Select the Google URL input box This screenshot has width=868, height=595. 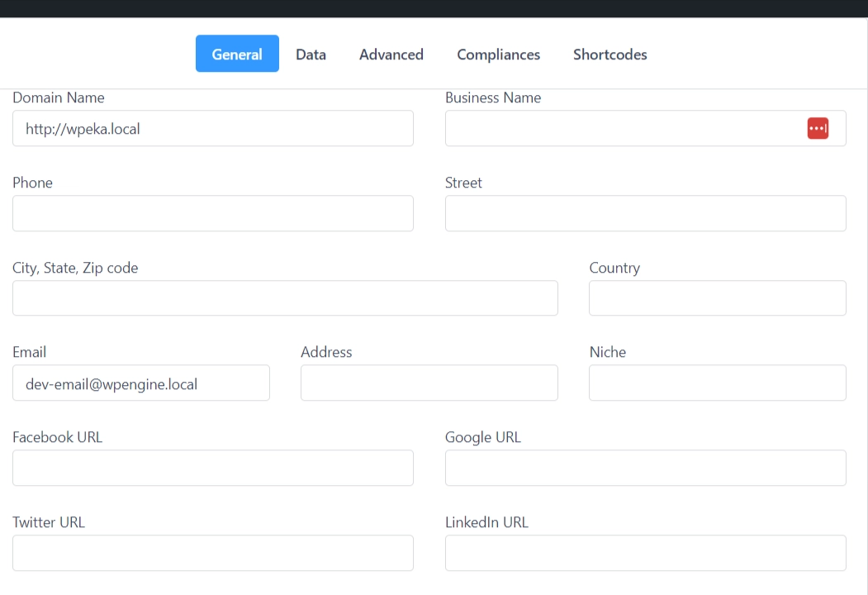pyautogui.click(x=645, y=468)
